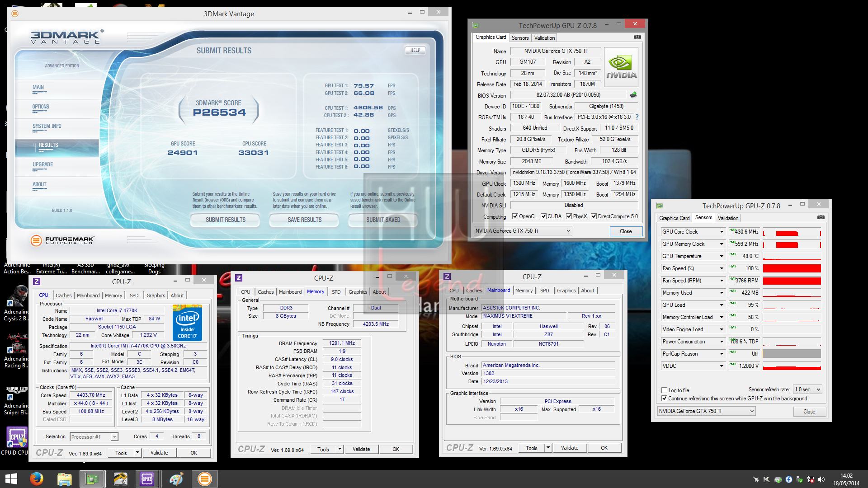Click Validate in CPU-Z Mainboard window
The width and height of the screenshot is (868, 488).
click(570, 448)
